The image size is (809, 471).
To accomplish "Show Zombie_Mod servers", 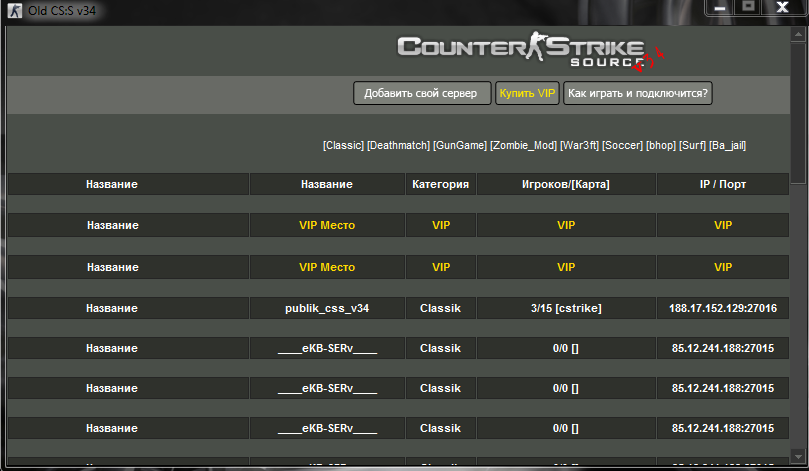I will (x=523, y=145).
